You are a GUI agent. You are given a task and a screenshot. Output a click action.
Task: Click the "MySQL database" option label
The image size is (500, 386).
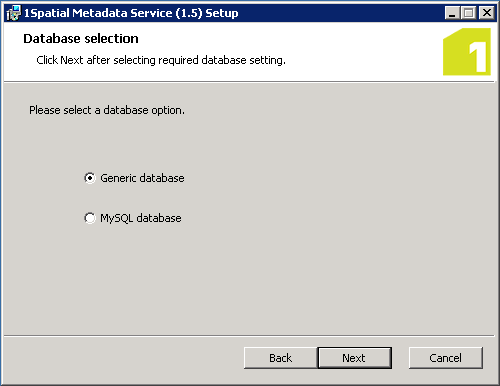point(141,218)
